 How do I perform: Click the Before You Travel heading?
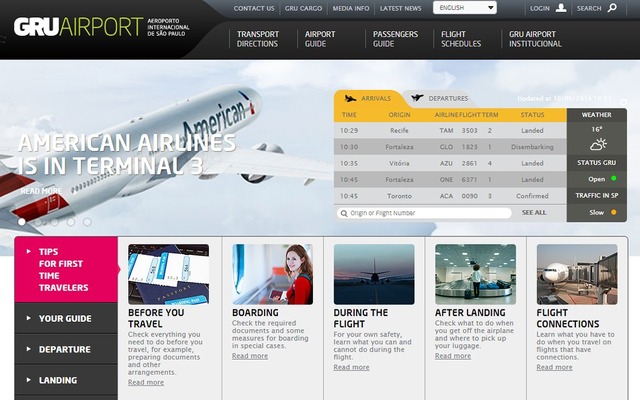click(x=156, y=318)
